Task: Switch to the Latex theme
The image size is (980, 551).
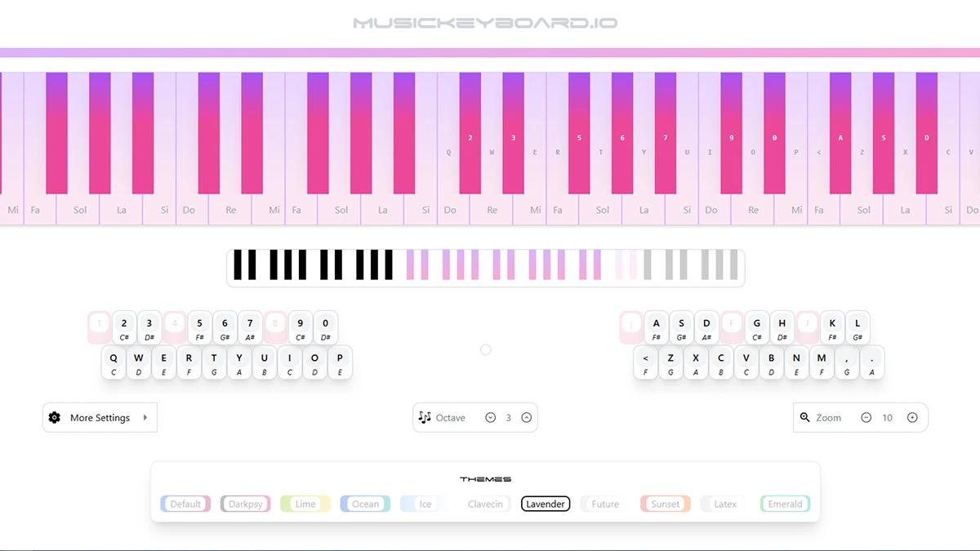Action: point(725,504)
